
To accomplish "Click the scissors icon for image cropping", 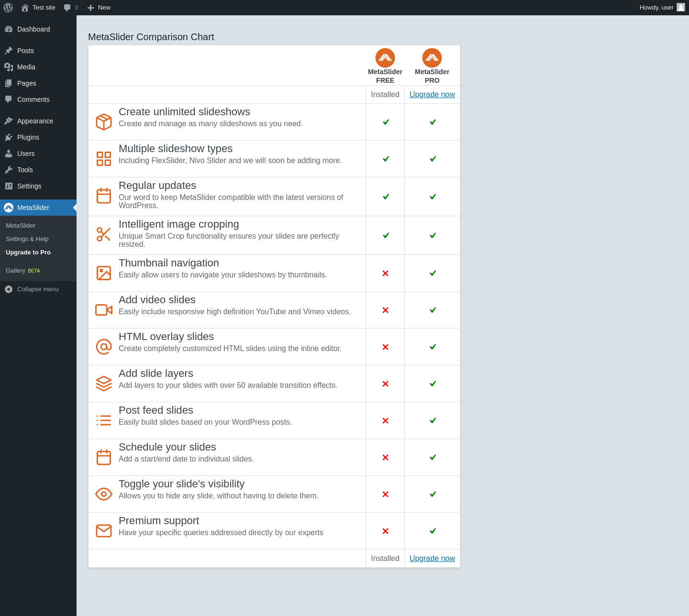I will tap(104, 234).
